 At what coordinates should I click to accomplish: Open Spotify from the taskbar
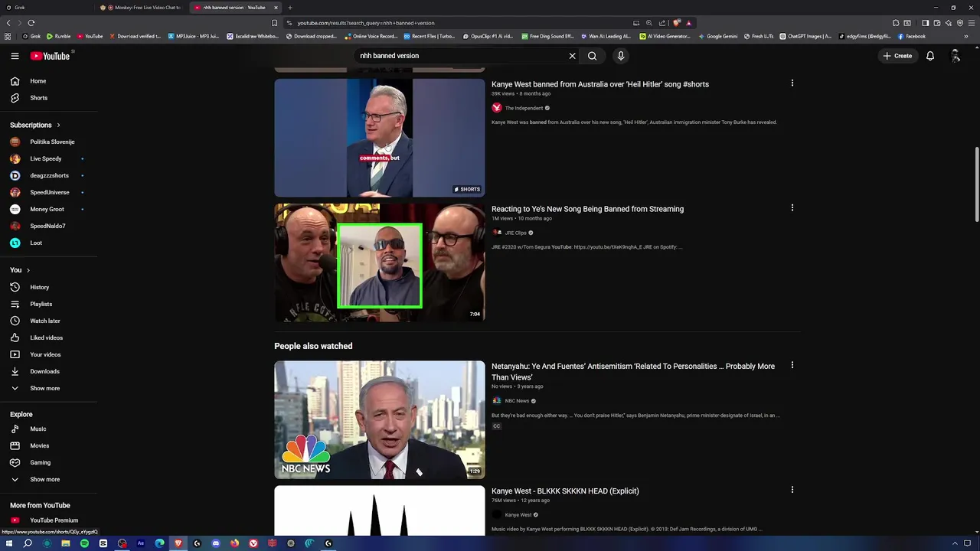coord(84,543)
